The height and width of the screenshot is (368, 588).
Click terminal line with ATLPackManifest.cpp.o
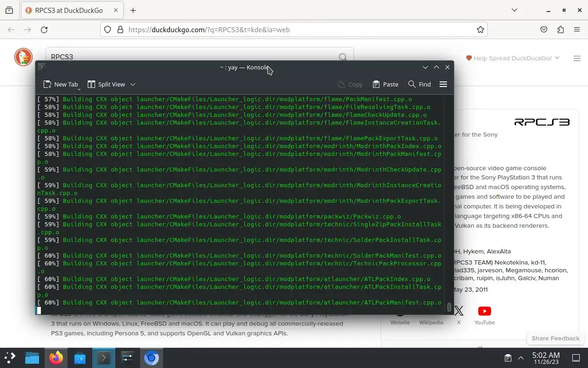(239, 302)
